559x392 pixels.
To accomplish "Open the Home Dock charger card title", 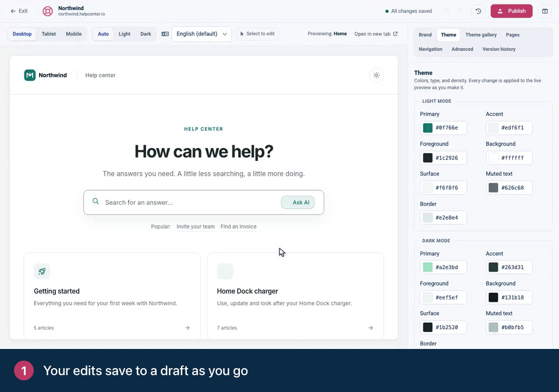I will pos(247,291).
